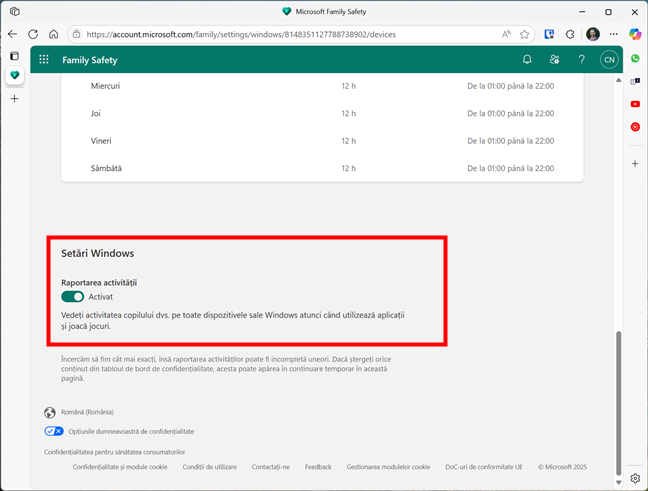Open the Extensions puzzle icon
The image size is (648, 491).
[570, 34]
